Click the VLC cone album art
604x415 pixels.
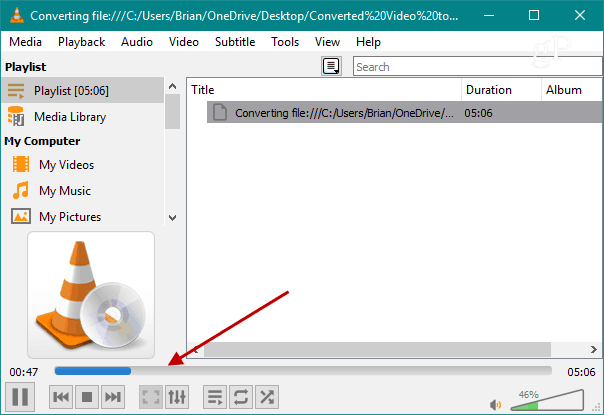point(91,295)
